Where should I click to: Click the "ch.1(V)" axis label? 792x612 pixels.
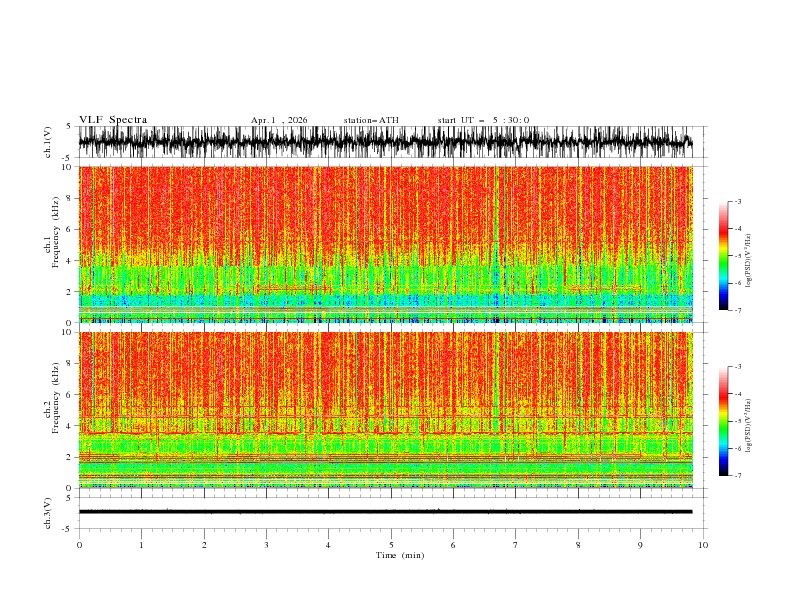(47, 142)
